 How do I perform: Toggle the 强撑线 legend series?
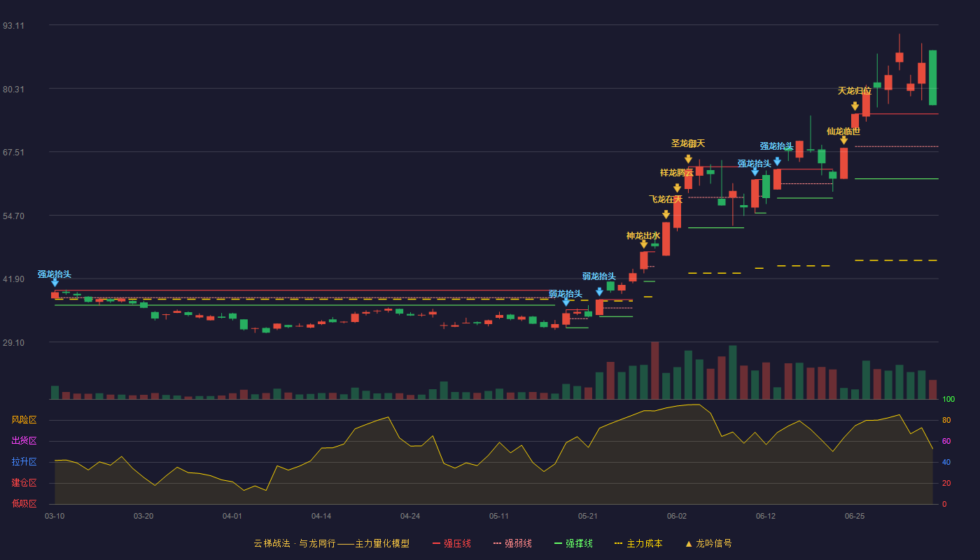point(573,543)
